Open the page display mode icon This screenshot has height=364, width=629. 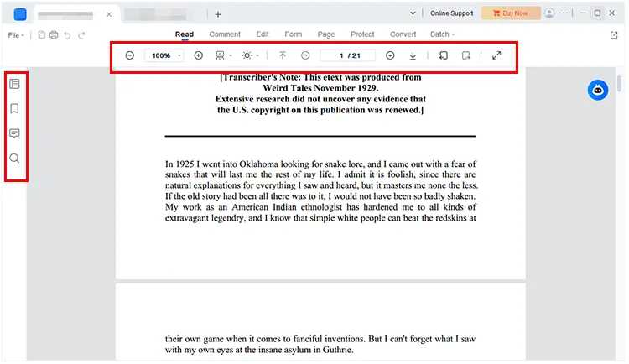click(221, 55)
